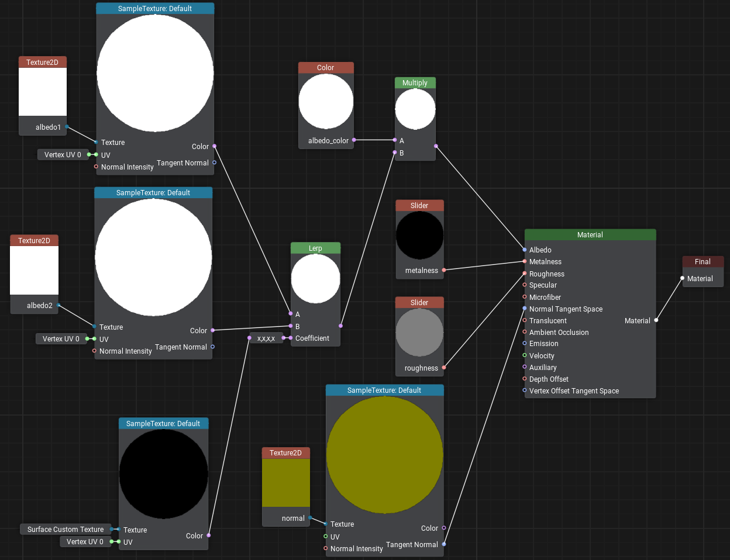
Task: Click the Vertex Offset Tangent Space port
Action: point(525,390)
